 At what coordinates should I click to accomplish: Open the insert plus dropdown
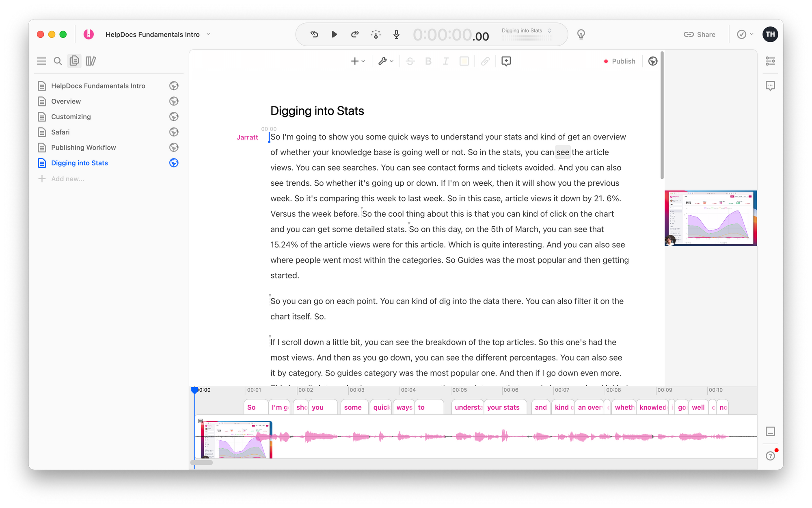click(358, 61)
